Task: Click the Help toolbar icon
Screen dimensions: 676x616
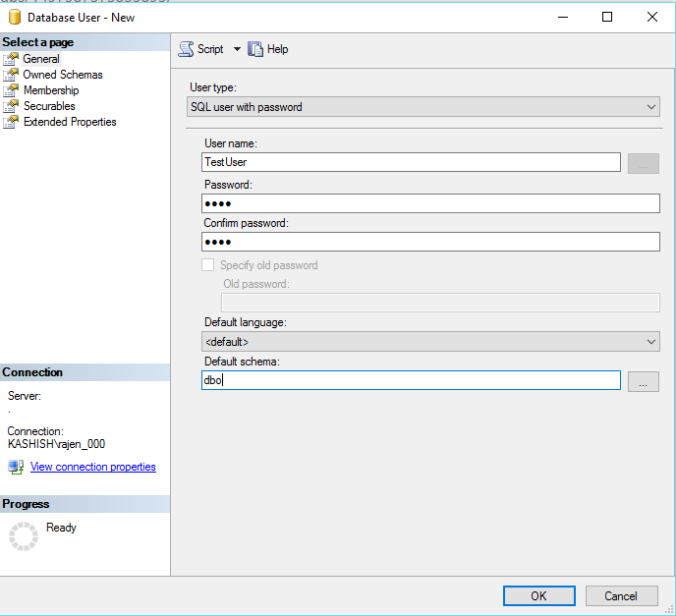Action: [255, 49]
